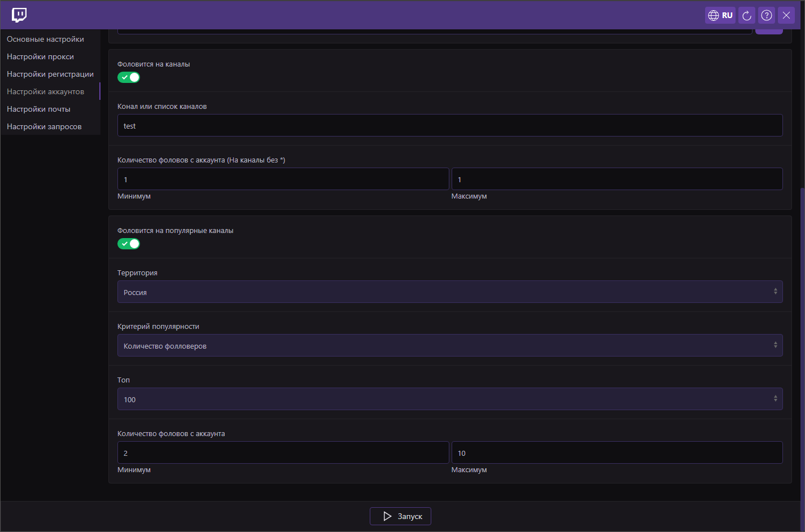Click Количество фоловов с аккаунта (На каналы без *) label
This screenshot has width=805, height=532.
click(x=201, y=160)
